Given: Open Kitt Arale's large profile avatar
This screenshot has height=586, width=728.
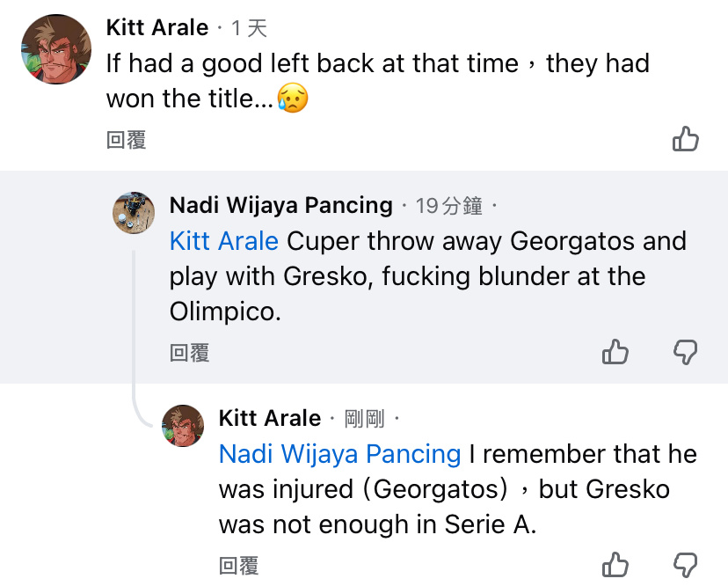Looking at the screenshot, I should tap(56, 49).
